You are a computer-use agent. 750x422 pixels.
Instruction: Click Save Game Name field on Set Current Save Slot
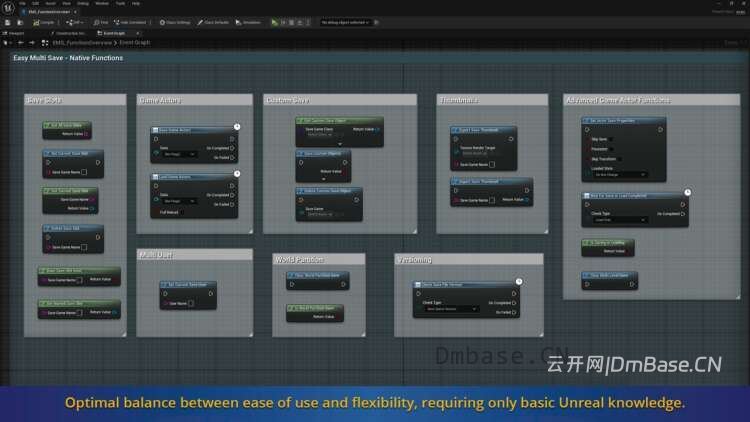tap(84, 172)
